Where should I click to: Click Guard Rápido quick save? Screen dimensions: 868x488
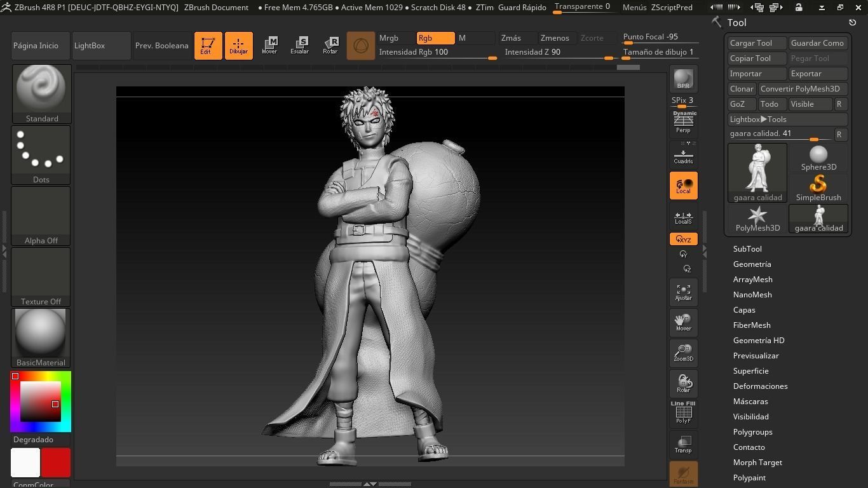point(522,8)
